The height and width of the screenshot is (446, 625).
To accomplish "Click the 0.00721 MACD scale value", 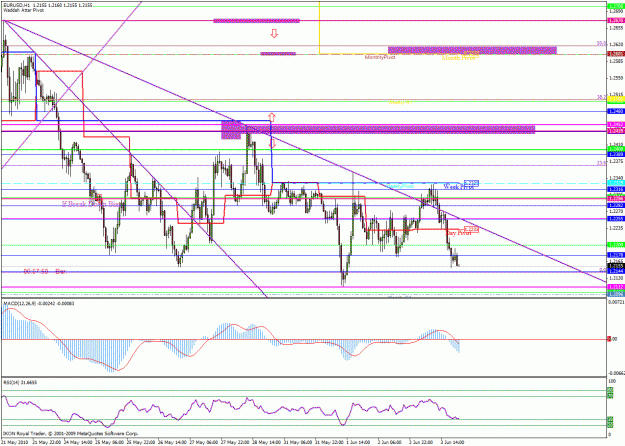I will tap(616, 303).
